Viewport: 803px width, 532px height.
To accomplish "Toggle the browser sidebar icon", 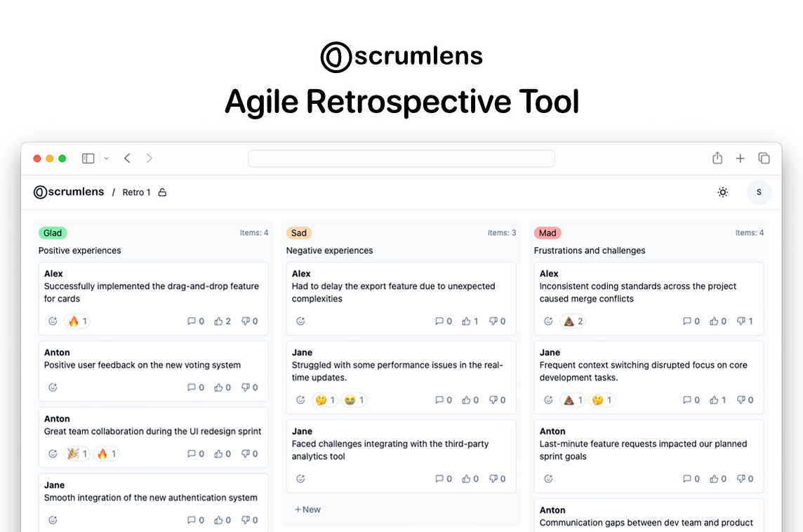I will click(88, 158).
